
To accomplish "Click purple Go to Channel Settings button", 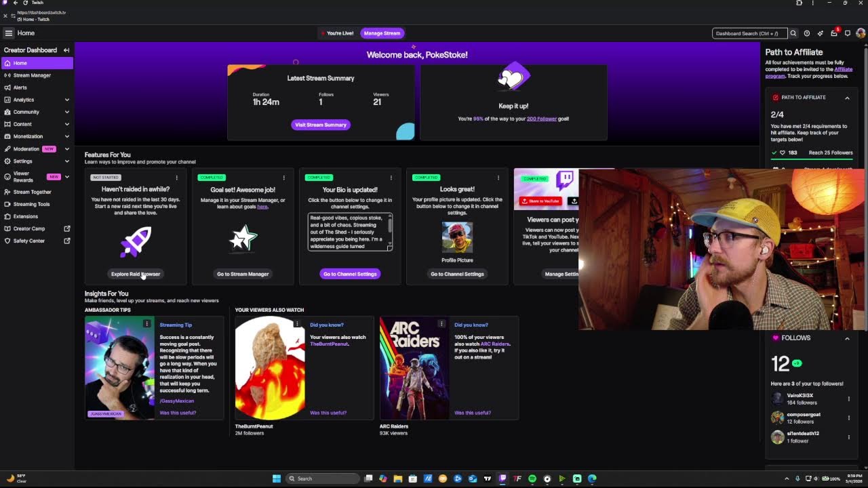I will point(350,274).
